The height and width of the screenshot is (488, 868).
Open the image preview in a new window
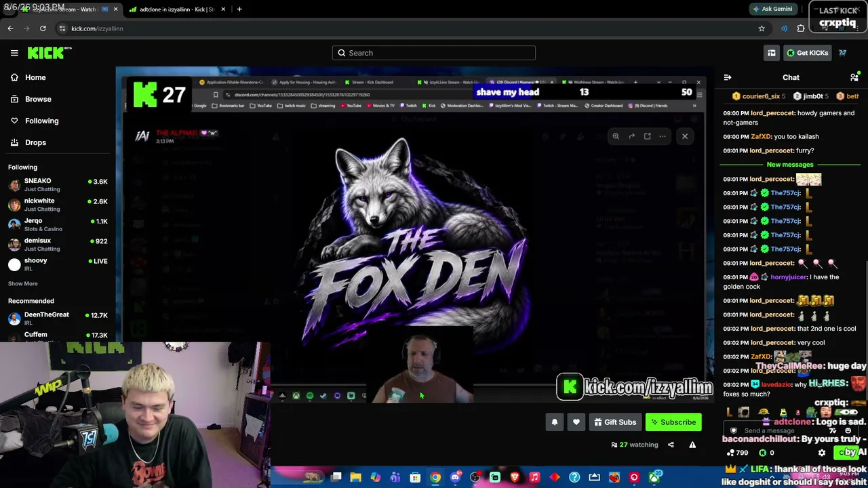tap(647, 136)
